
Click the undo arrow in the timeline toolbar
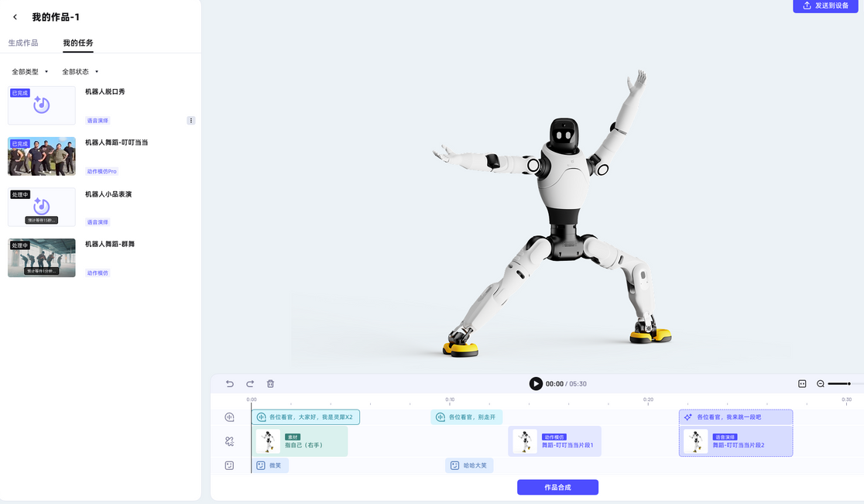click(x=229, y=383)
